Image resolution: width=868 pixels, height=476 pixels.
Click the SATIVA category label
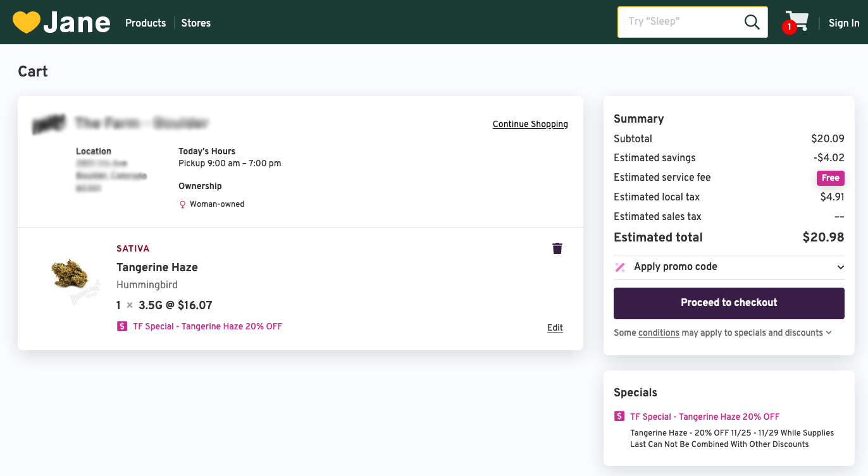(x=133, y=248)
